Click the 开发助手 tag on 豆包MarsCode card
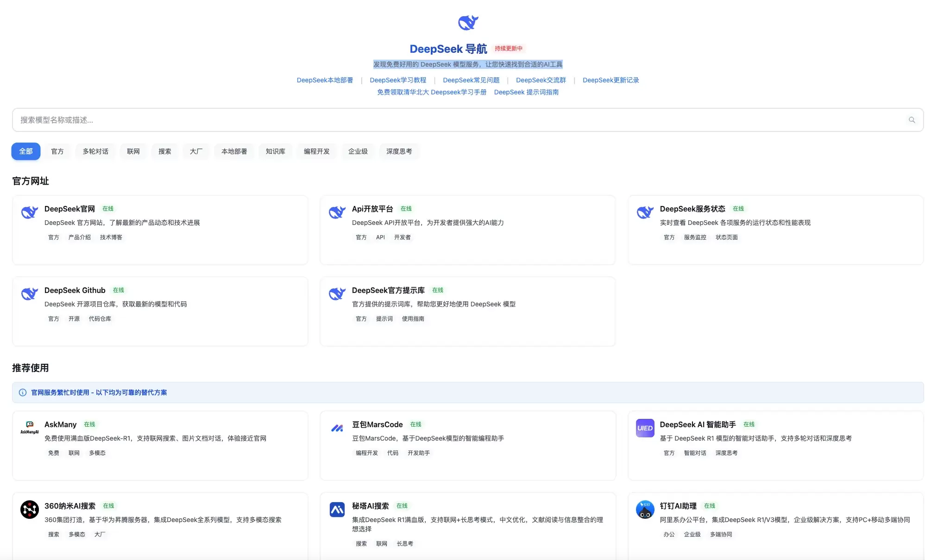Screen dimensions: 925x560 (419, 453)
